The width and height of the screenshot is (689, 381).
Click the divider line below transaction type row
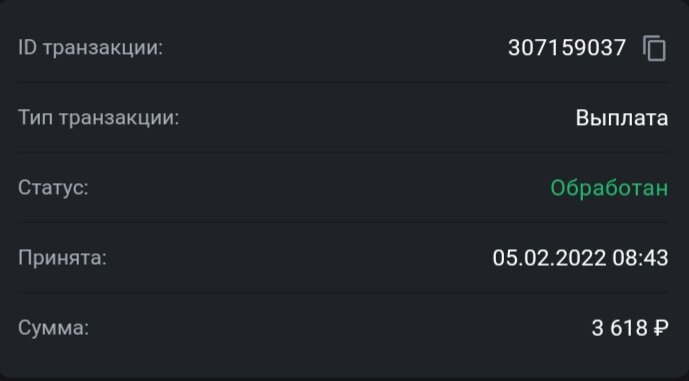coord(343,152)
